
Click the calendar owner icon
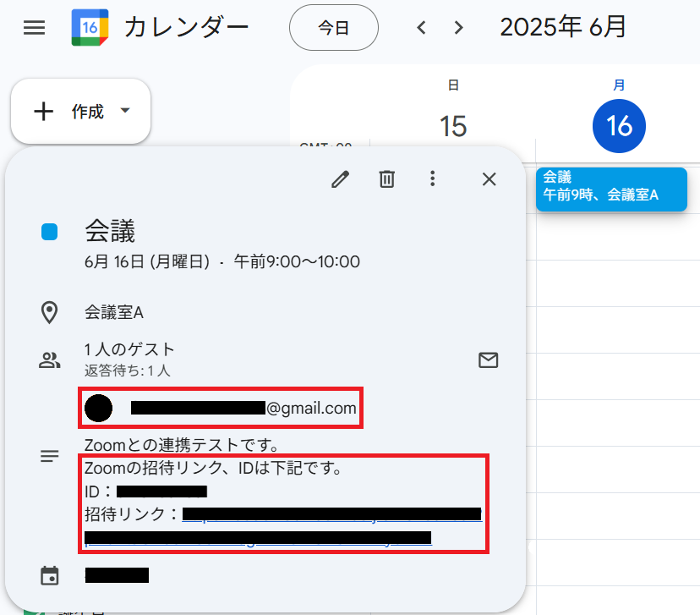pyautogui.click(x=50, y=576)
